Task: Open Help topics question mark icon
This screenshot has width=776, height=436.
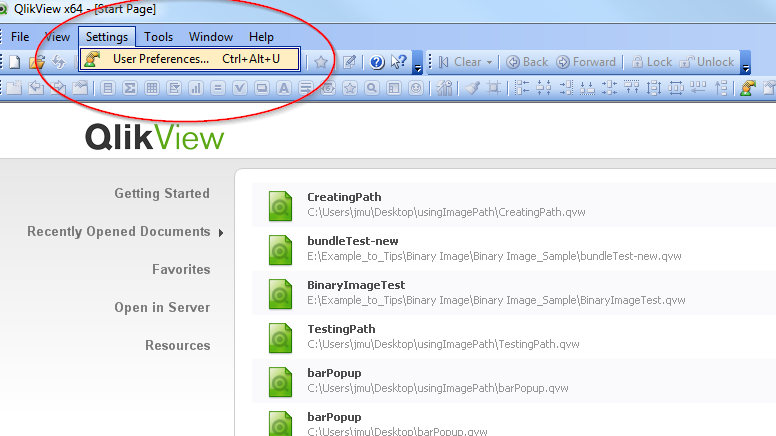Action: [377, 62]
